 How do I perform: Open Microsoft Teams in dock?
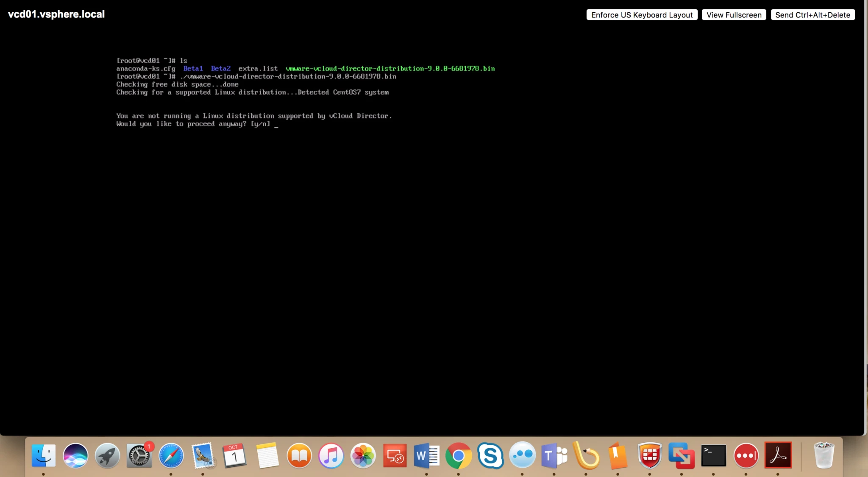554,456
